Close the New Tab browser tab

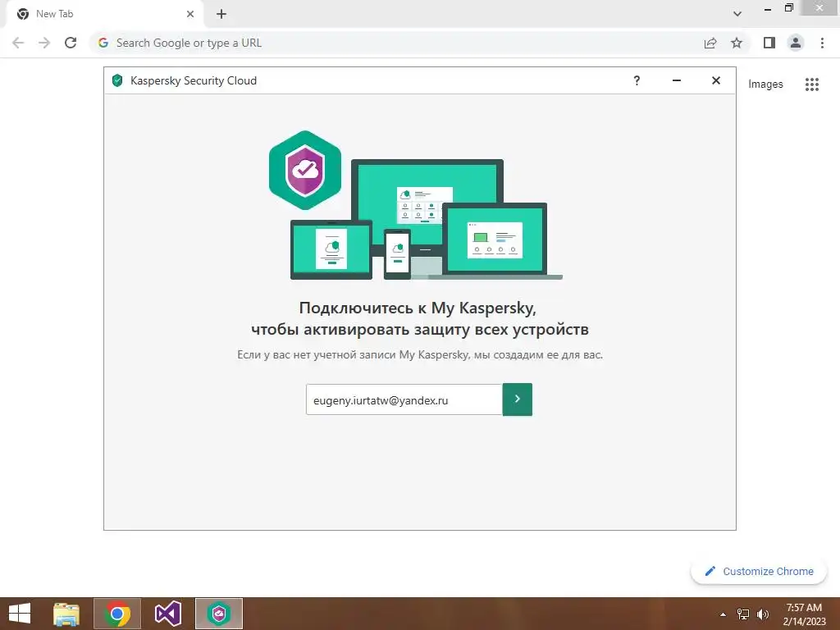pyautogui.click(x=190, y=14)
